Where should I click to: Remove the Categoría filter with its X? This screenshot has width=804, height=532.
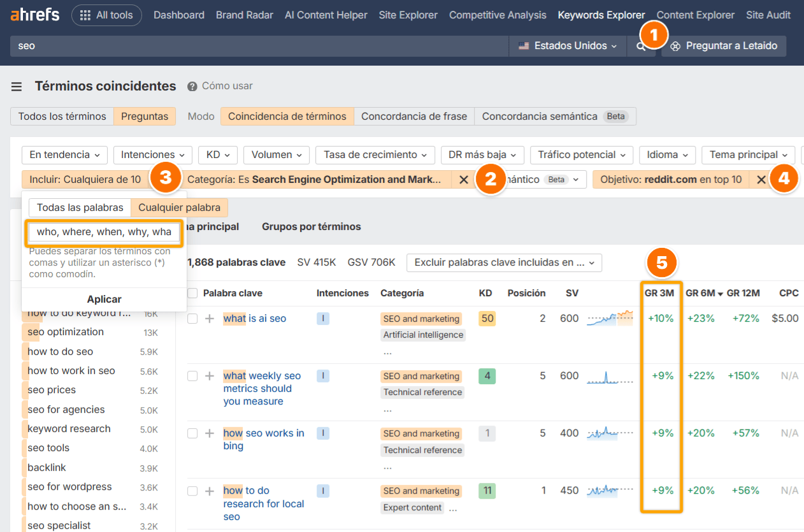tap(464, 180)
